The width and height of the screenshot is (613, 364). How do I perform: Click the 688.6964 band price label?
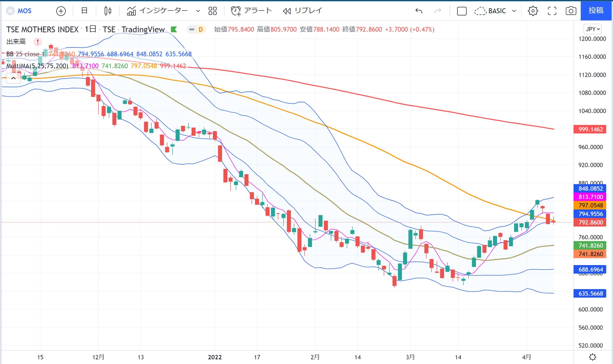click(590, 269)
